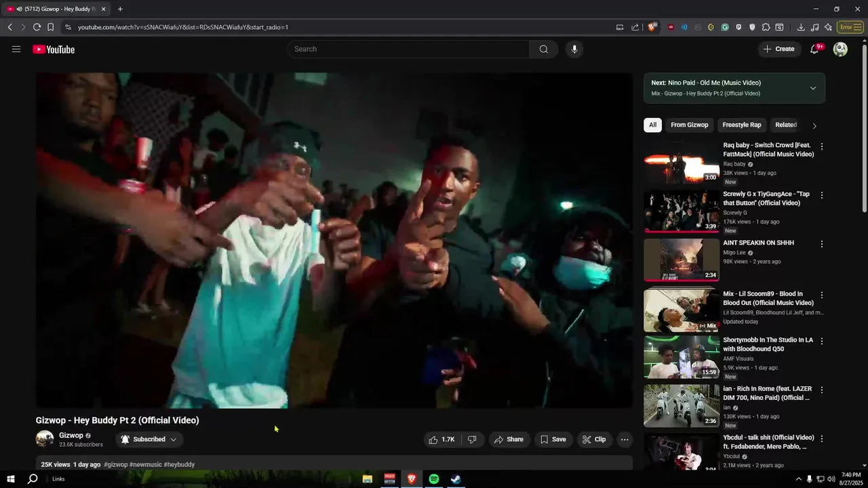Save the video to a playlist
Viewport: 868px width, 488px height.
(553, 439)
